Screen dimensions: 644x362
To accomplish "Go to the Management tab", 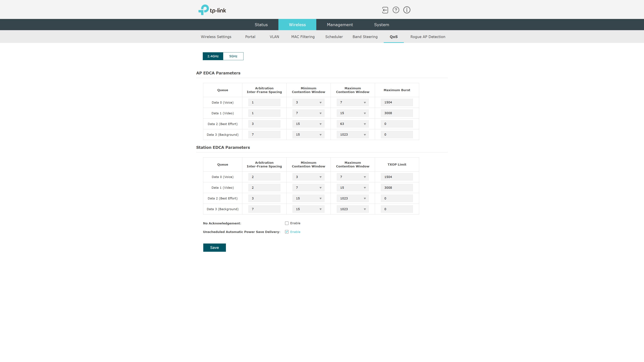I will pyautogui.click(x=340, y=25).
